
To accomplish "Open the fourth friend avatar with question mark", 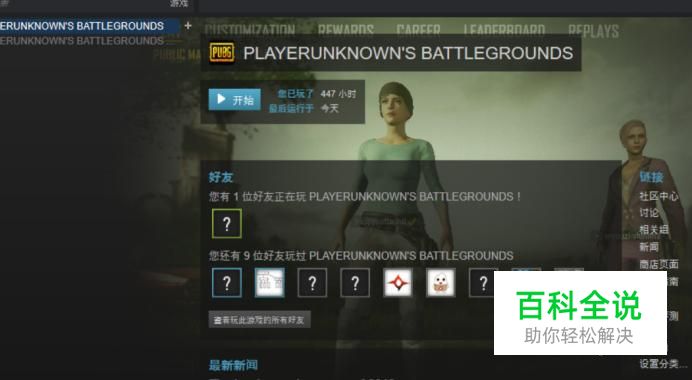I will pyautogui.click(x=355, y=282).
